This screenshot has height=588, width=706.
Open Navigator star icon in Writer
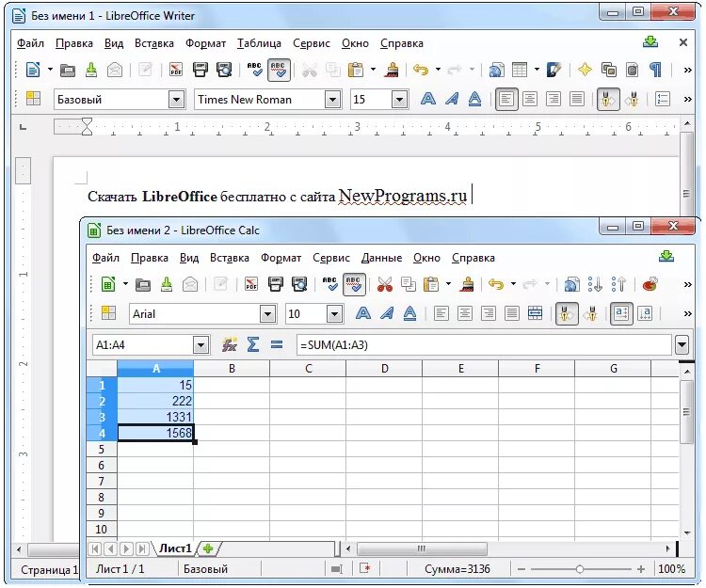click(x=585, y=70)
